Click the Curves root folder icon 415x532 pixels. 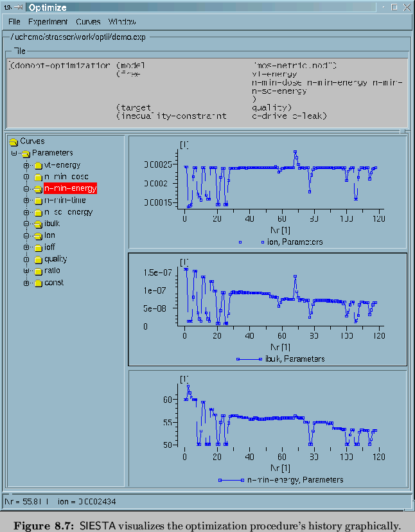(13, 141)
